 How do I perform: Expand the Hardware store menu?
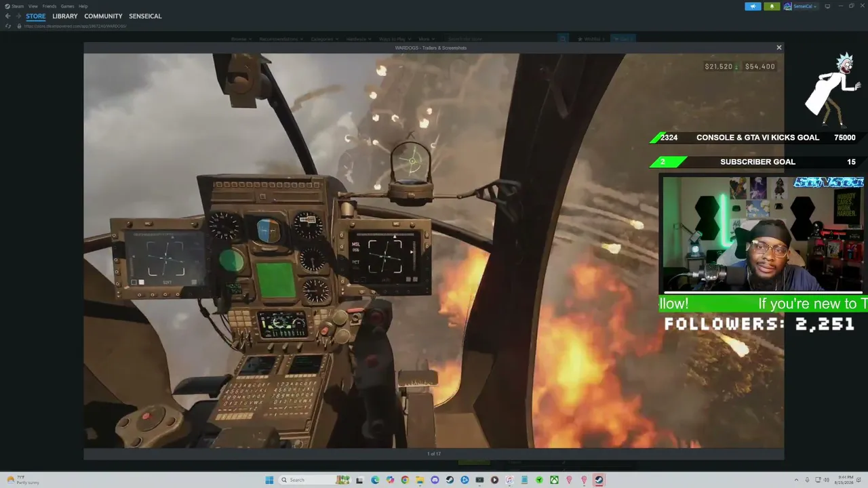click(x=358, y=39)
